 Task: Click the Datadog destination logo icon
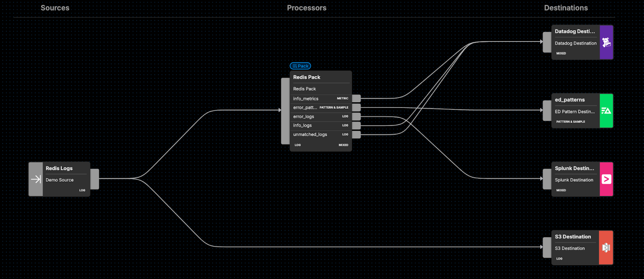tap(606, 42)
